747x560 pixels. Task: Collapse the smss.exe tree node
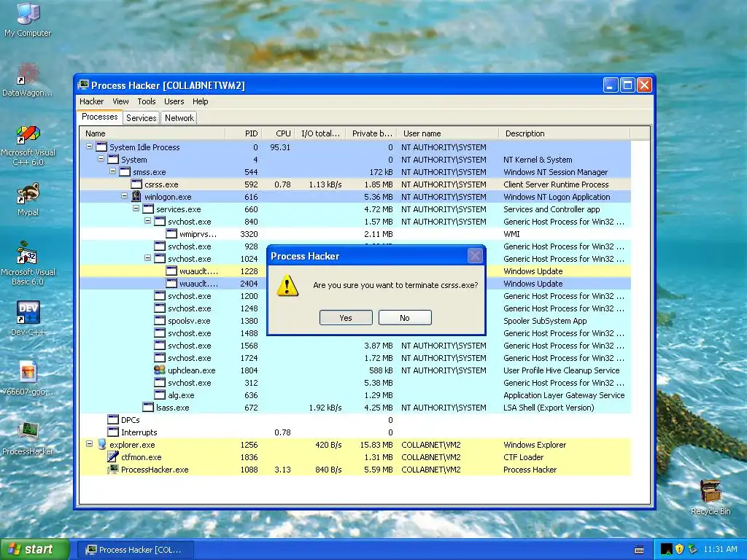[x=112, y=171]
